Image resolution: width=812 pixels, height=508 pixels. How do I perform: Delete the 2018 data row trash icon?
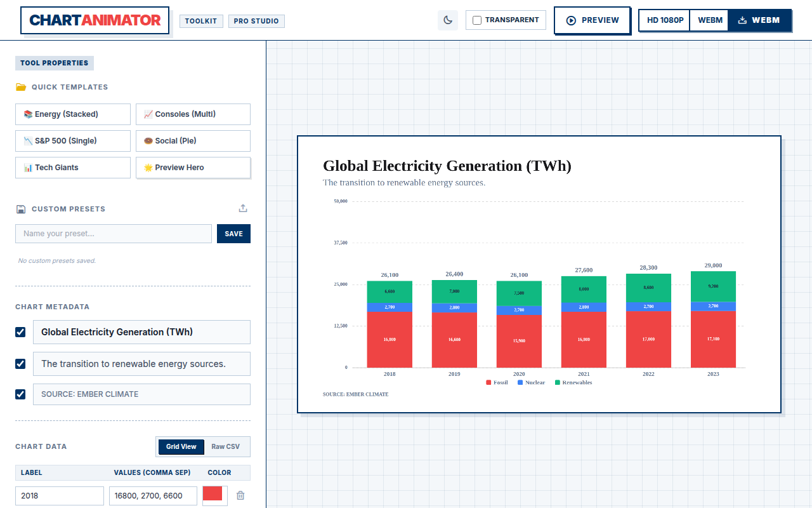click(x=240, y=495)
